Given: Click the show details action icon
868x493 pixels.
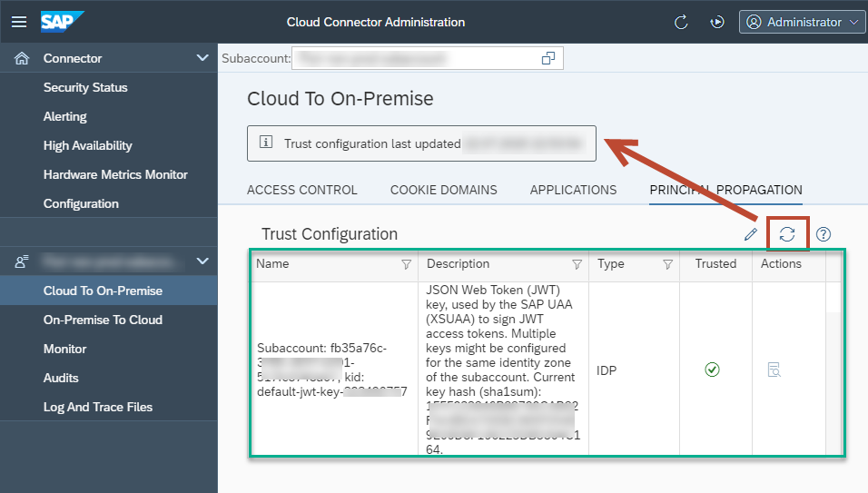Looking at the screenshot, I should [x=774, y=370].
